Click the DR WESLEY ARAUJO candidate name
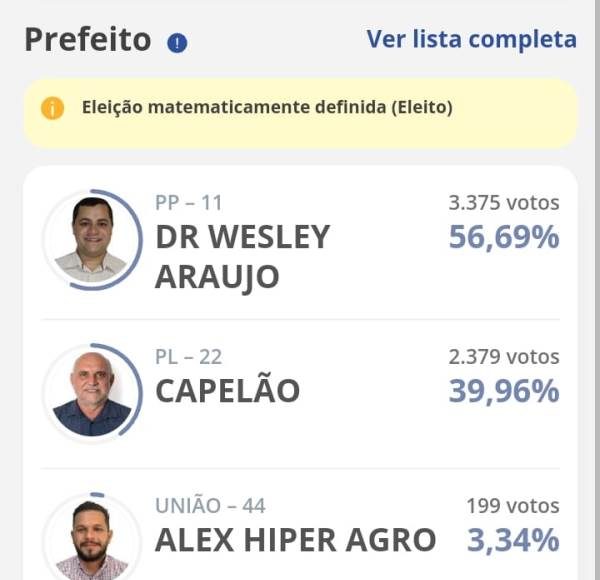This screenshot has height=580, width=600. pyautogui.click(x=242, y=256)
